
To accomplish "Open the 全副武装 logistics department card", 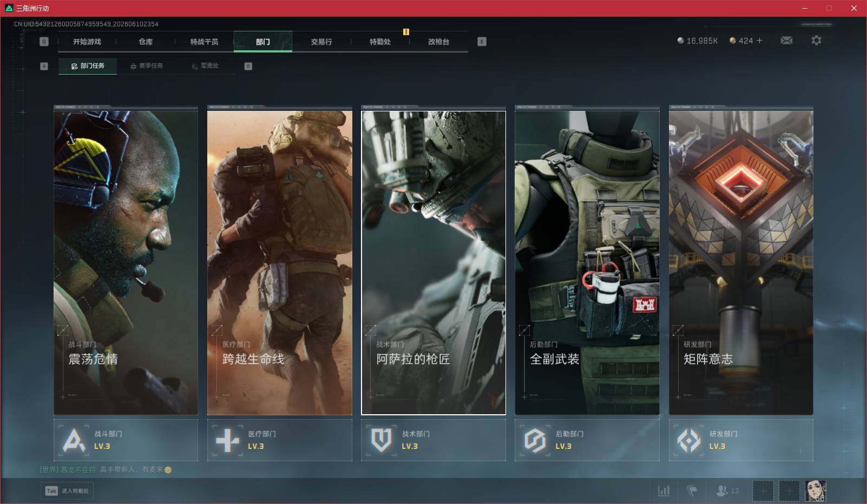I will 587,263.
